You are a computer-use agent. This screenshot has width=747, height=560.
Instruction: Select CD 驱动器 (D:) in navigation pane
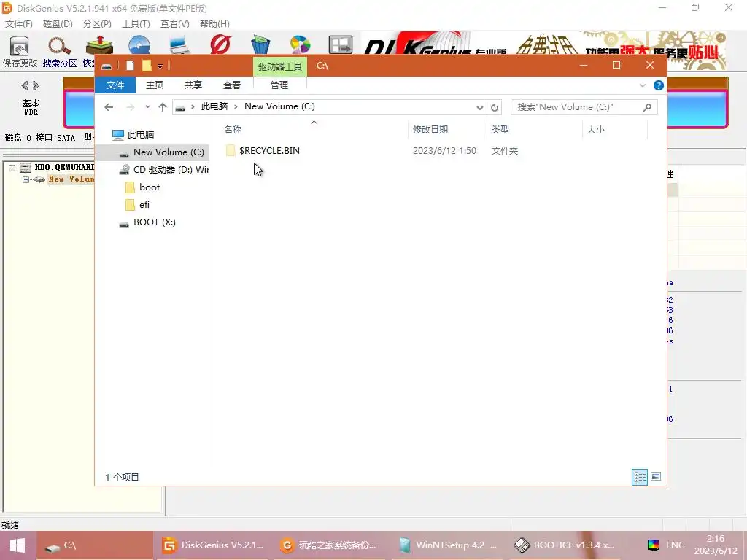pos(163,169)
